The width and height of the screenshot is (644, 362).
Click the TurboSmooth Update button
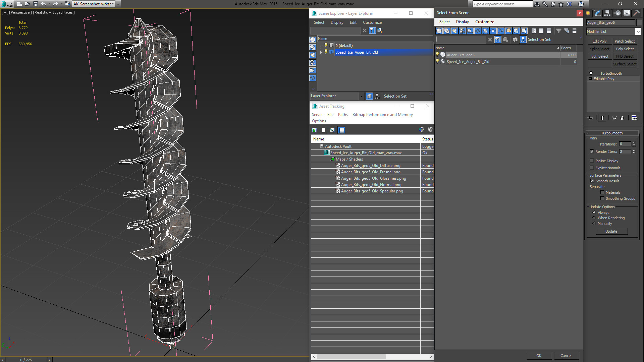[x=611, y=231]
